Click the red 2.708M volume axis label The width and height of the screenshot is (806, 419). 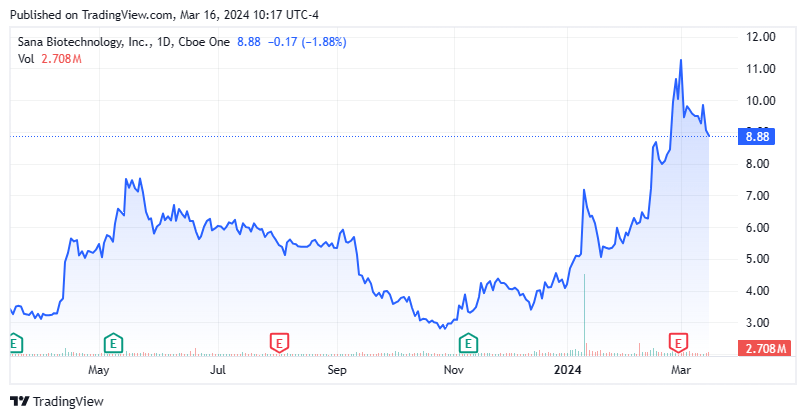click(764, 349)
